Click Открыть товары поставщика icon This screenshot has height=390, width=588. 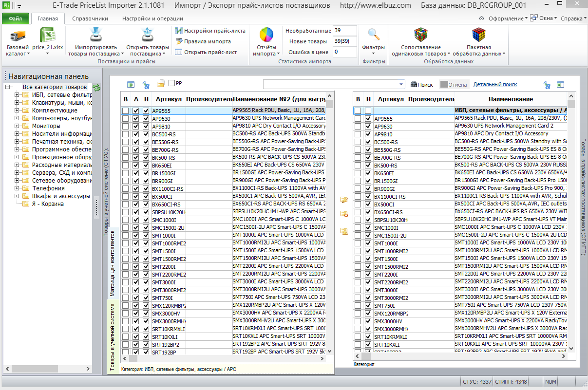pos(147,36)
